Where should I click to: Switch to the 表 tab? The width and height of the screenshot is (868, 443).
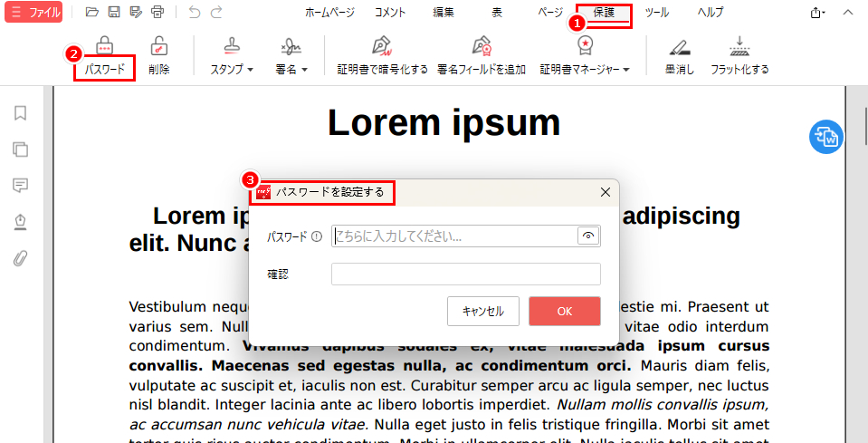(x=497, y=12)
